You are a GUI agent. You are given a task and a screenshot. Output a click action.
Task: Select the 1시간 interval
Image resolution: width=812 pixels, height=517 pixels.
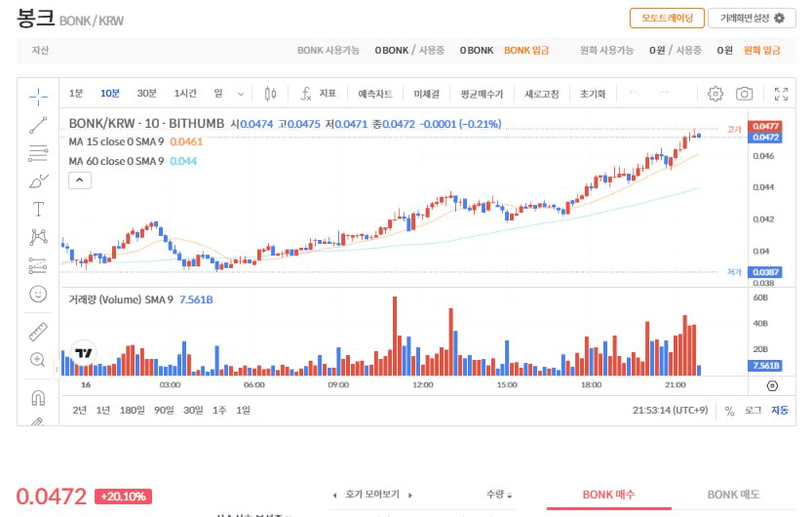(x=185, y=94)
